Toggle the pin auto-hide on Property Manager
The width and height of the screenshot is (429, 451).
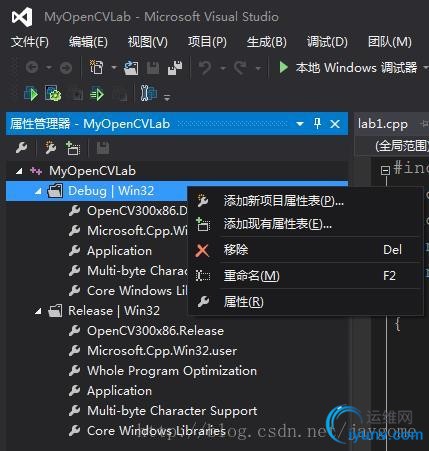click(317, 124)
